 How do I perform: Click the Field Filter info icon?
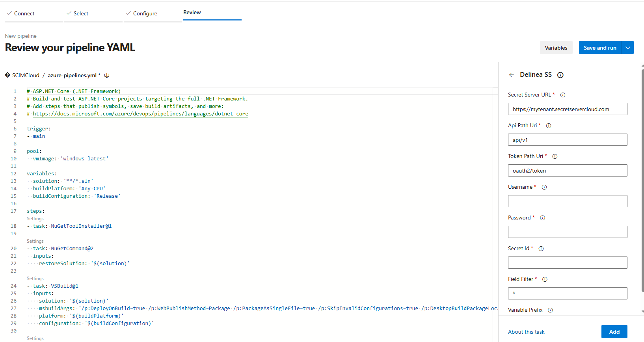pos(545,279)
